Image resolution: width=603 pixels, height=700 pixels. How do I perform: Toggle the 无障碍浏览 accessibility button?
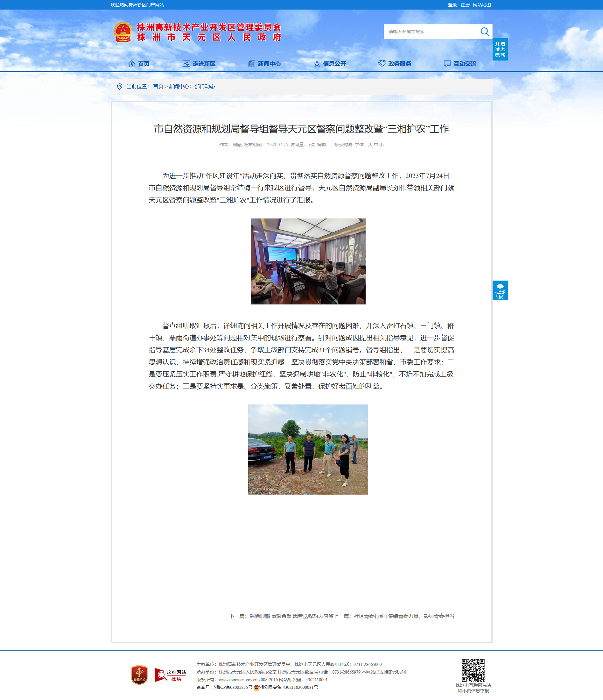coord(500,290)
